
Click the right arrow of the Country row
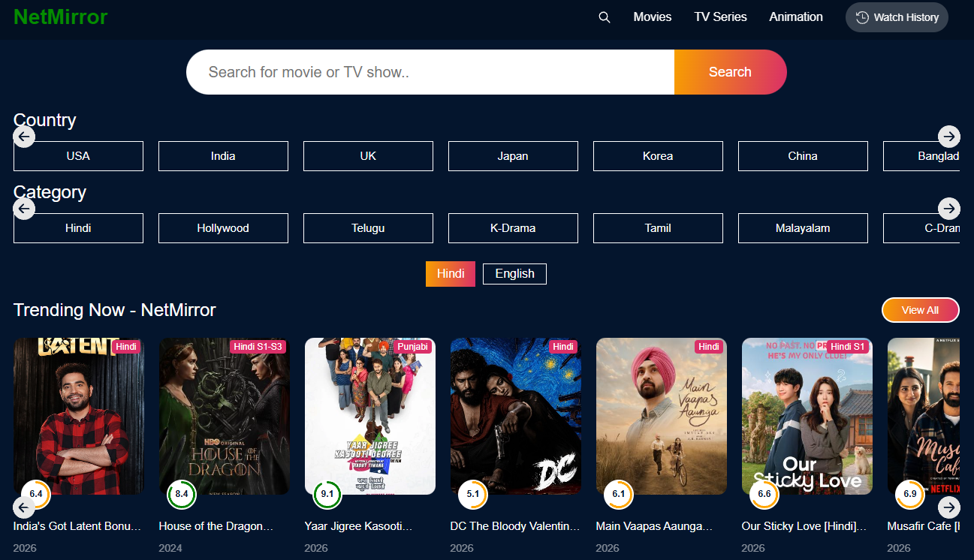[x=949, y=136]
